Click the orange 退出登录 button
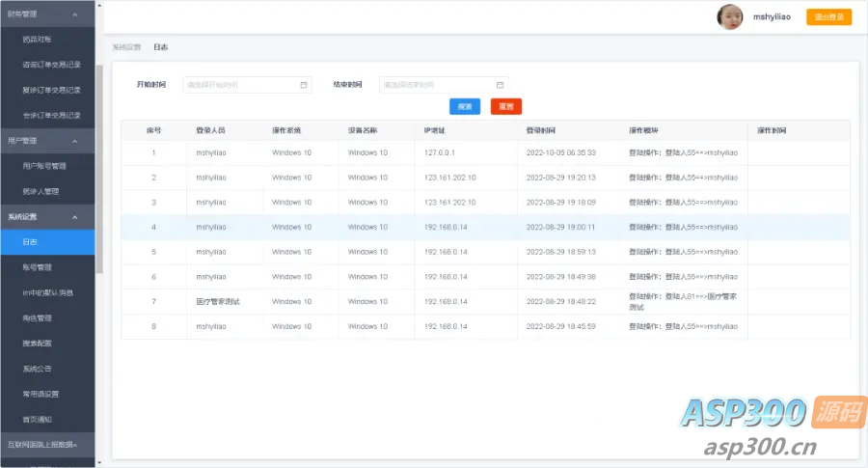Image resolution: width=868 pixels, height=468 pixels. pyautogui.click(x=828, y=16)
